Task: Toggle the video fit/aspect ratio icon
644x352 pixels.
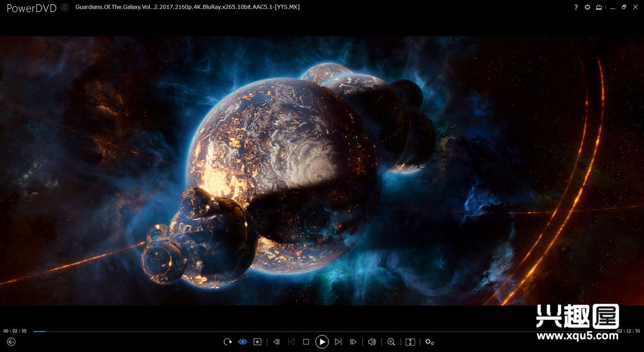Action: click(411, 342)
